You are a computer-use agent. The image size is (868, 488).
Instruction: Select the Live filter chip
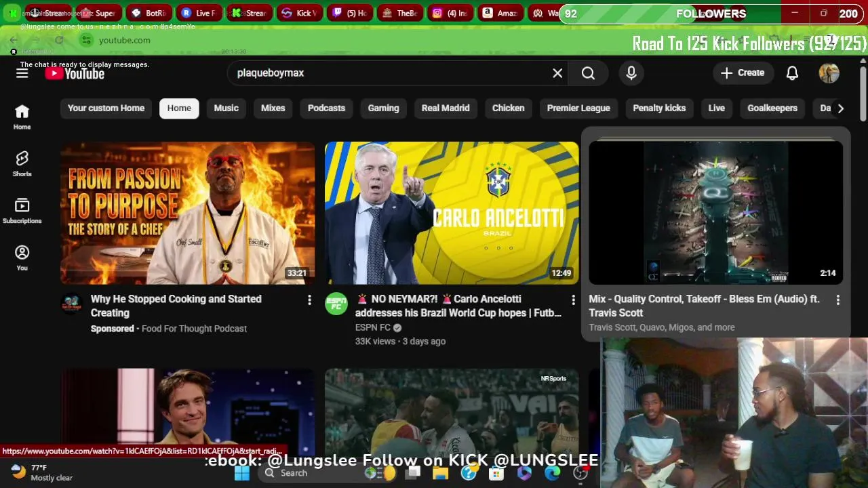tap(717, 108)
